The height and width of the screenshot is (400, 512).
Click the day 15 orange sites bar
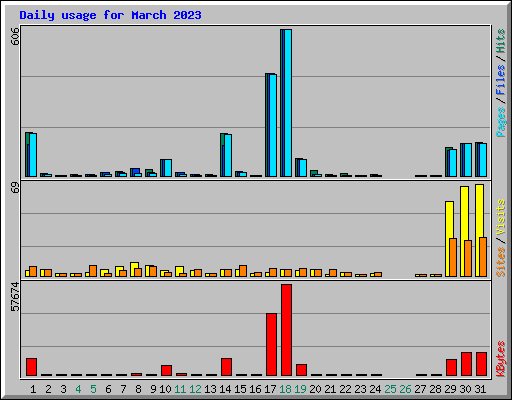pyautogui.click(x=243, y=271)
